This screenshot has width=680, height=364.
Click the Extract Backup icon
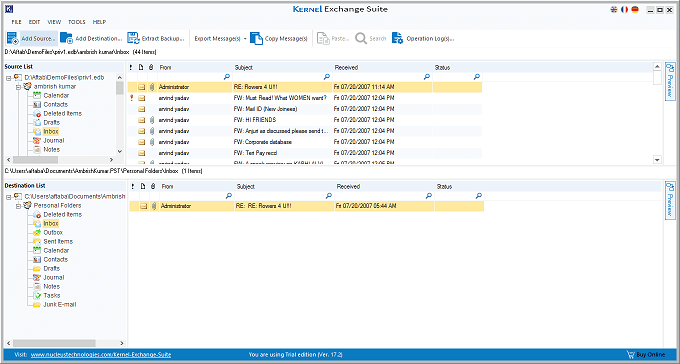[133, 38]
